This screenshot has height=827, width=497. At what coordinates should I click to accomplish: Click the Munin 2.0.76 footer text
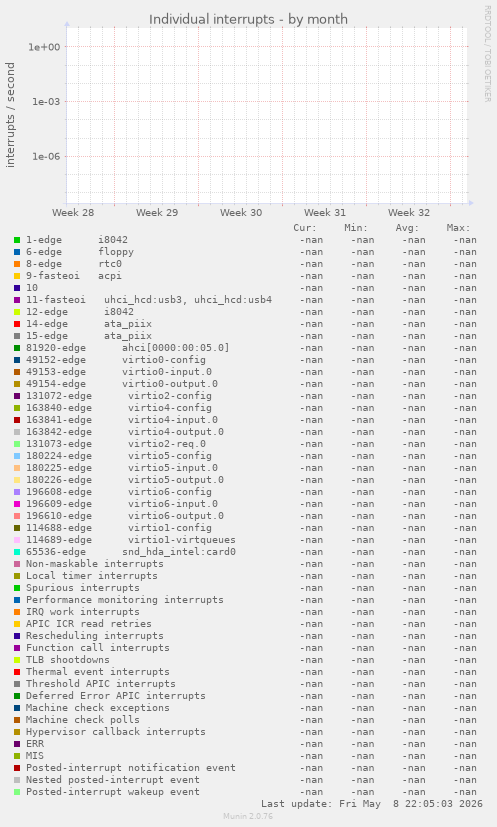pyautogui.click(x=248, y=816)
